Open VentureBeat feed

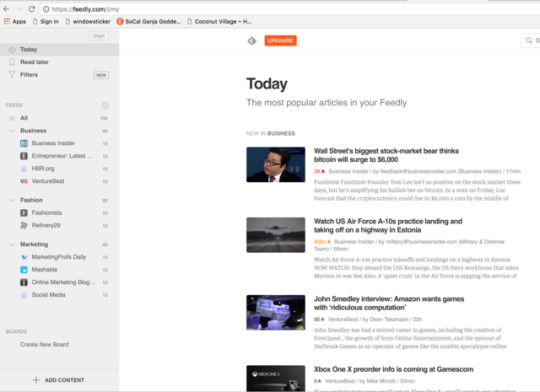coord(48,181)
